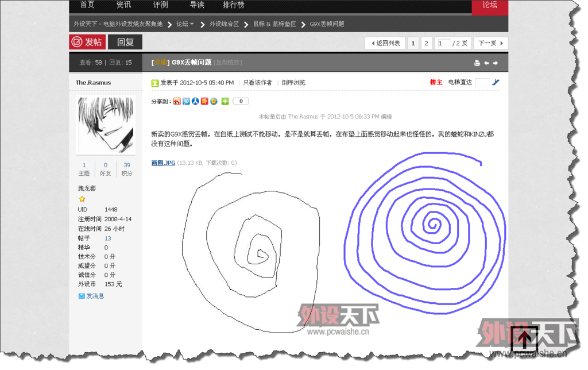Click the page number input field
The height and width of the screenshot is (370, 588).
[x=443, y=43]
